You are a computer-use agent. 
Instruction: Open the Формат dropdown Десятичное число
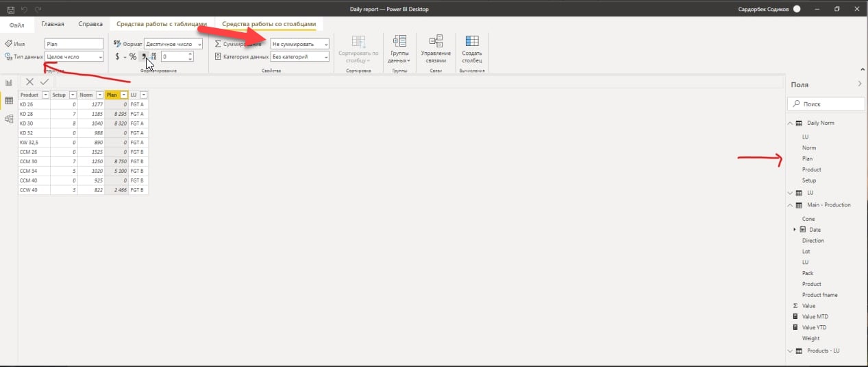[x=173, y=44]
